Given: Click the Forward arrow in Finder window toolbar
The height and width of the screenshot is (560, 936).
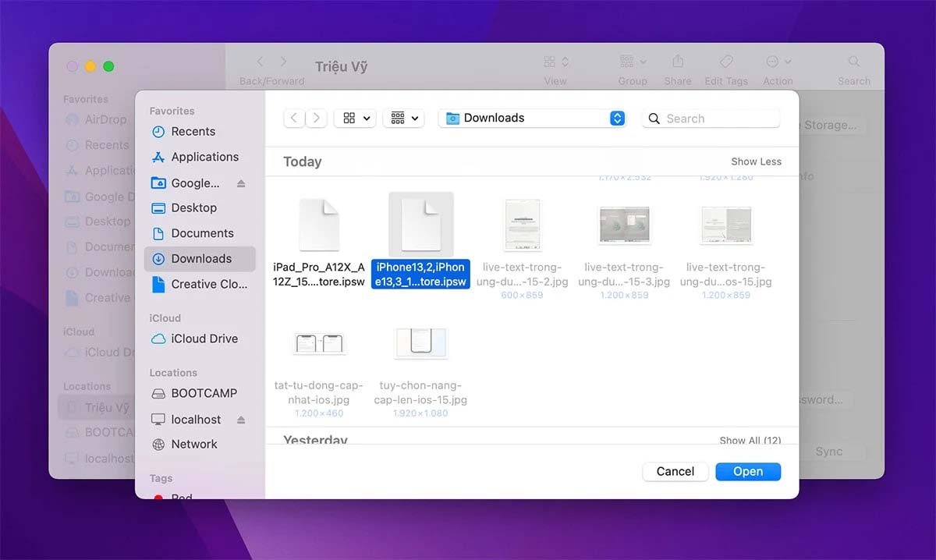Looking at the screenshot, I should (284, 62).
